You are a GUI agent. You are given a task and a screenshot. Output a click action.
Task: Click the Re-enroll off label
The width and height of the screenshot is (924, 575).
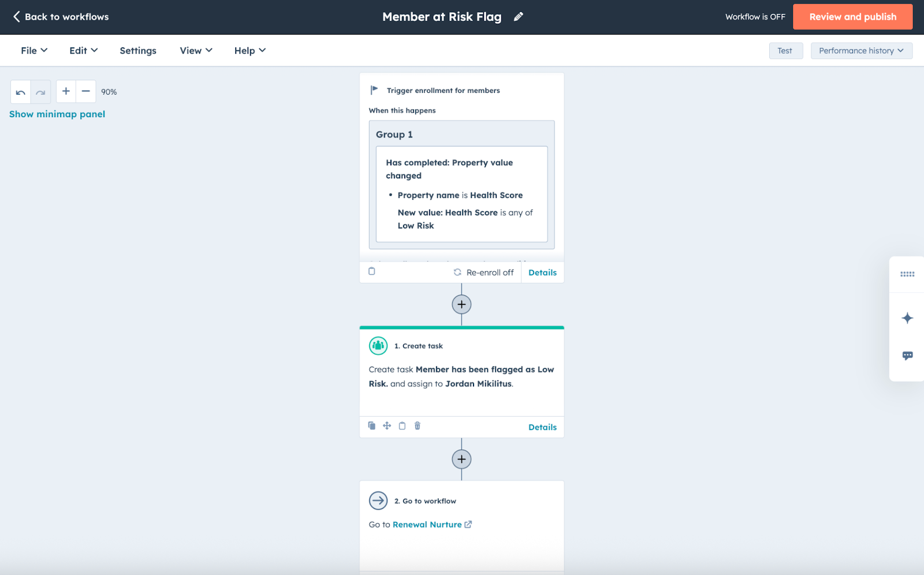point(490,272)
